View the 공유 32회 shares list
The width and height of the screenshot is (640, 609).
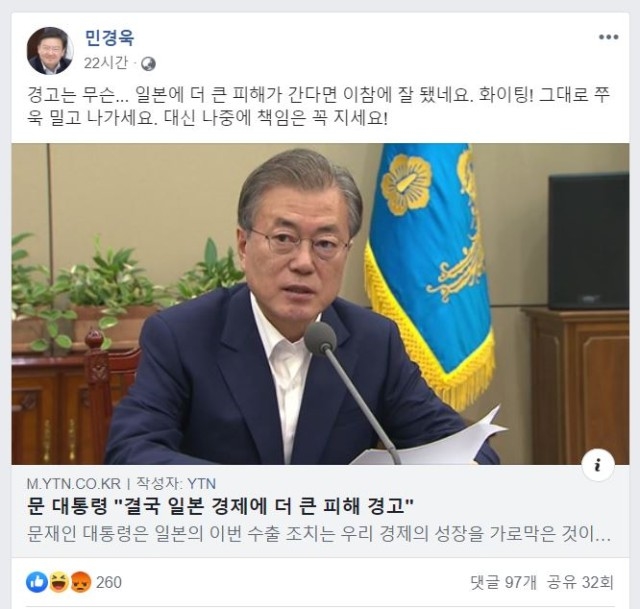580,582
